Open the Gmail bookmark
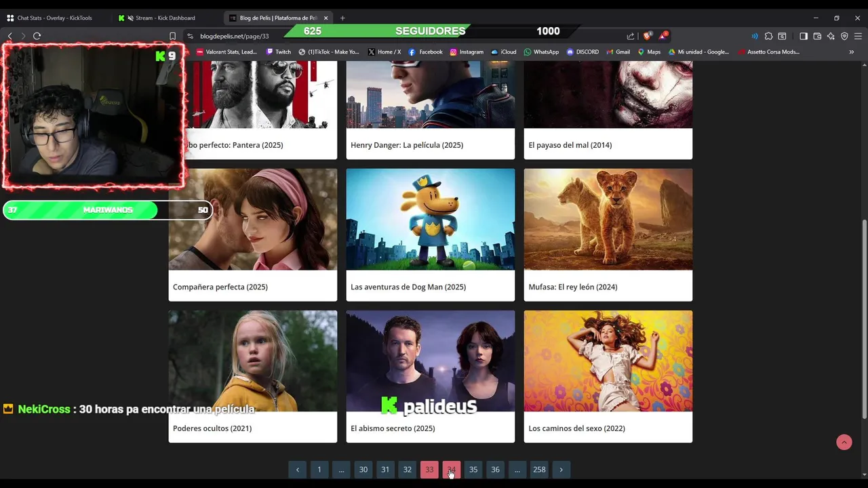The height and width of the screenshot is (488, 868). coord(618,52)
